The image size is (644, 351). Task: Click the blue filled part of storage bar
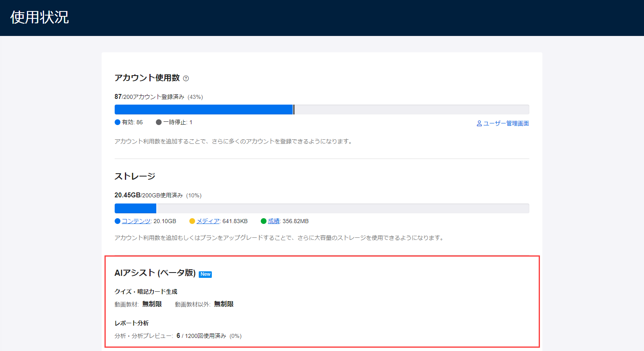click(135, 208)
